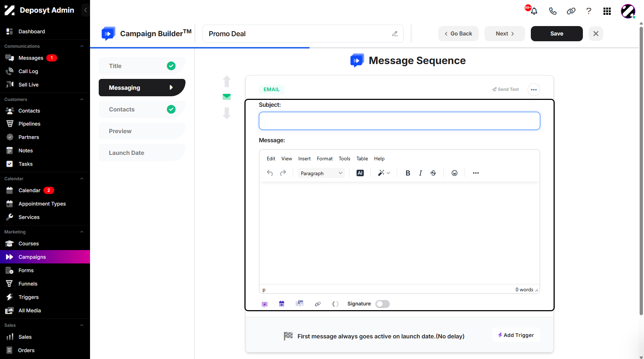Click the link icon in top bar

point(571,11)
